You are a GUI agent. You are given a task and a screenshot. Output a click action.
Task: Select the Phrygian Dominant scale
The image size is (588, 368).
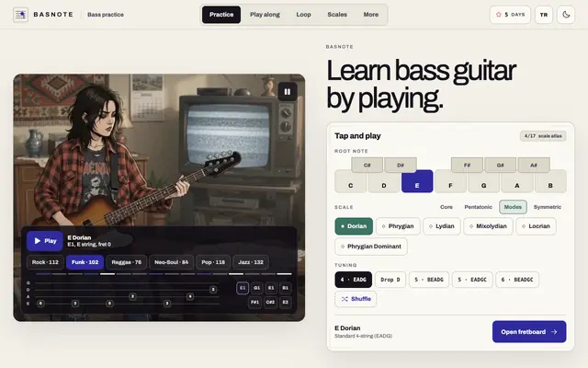click(371, 247)
